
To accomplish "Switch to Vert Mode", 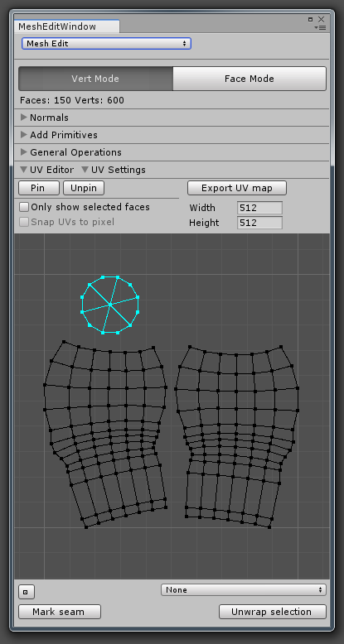I will [95, 79].
